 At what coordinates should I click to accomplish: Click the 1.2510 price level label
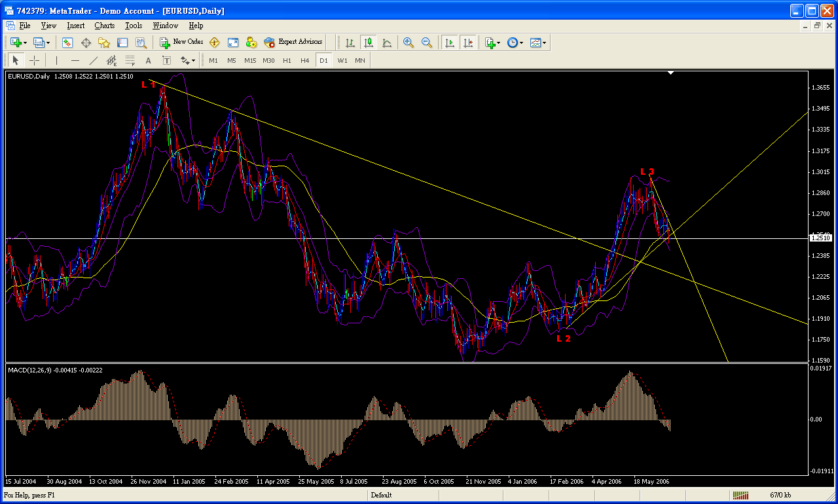pos(821,238)
